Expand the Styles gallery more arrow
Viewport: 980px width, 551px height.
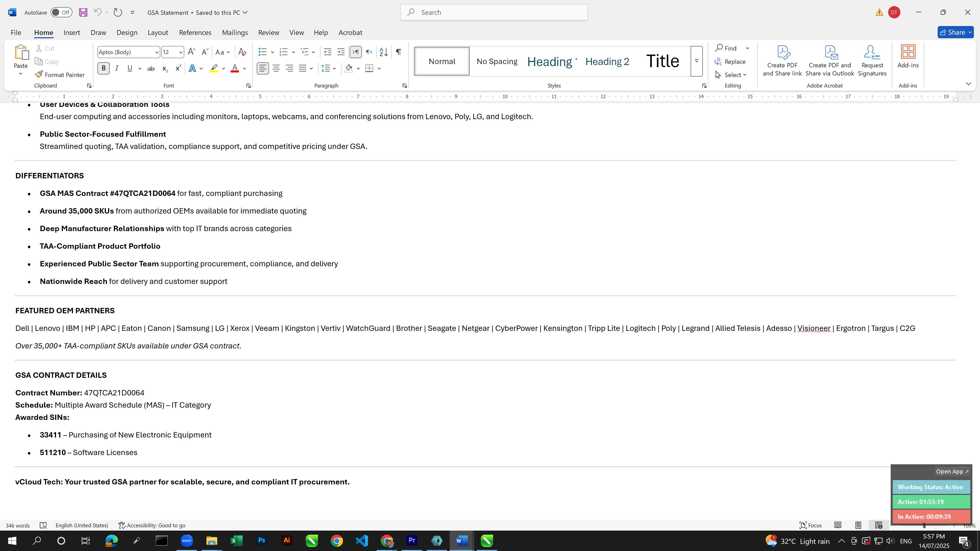click(x=696, y=61)
